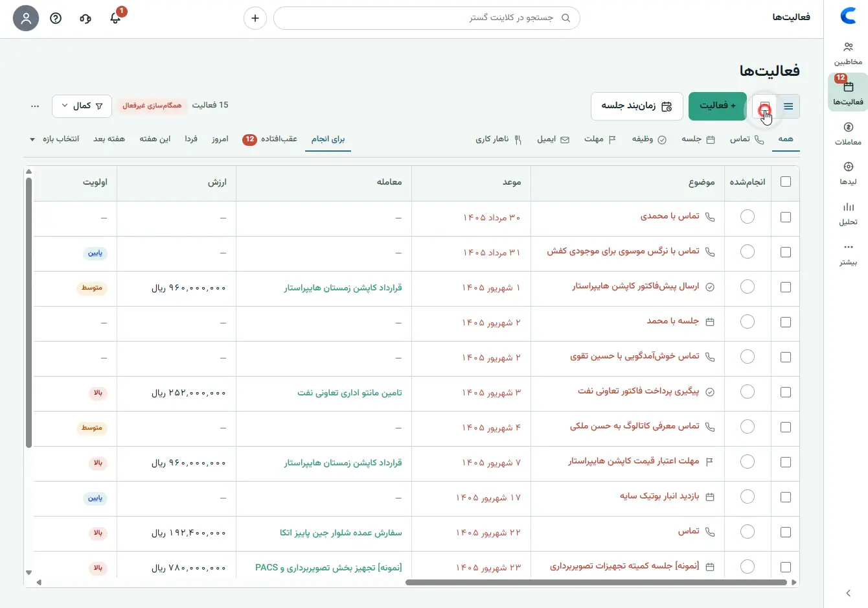Viewport: 868px width, 608px height.
Task: Select the ناهار کاری type tab
Action: (499, 139)
